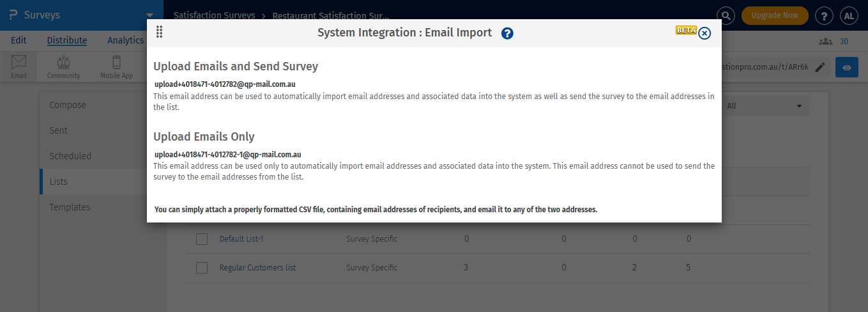Click the Satisfaction Surveys breadcrumb
868x312 pixels.
coord(215,15)
